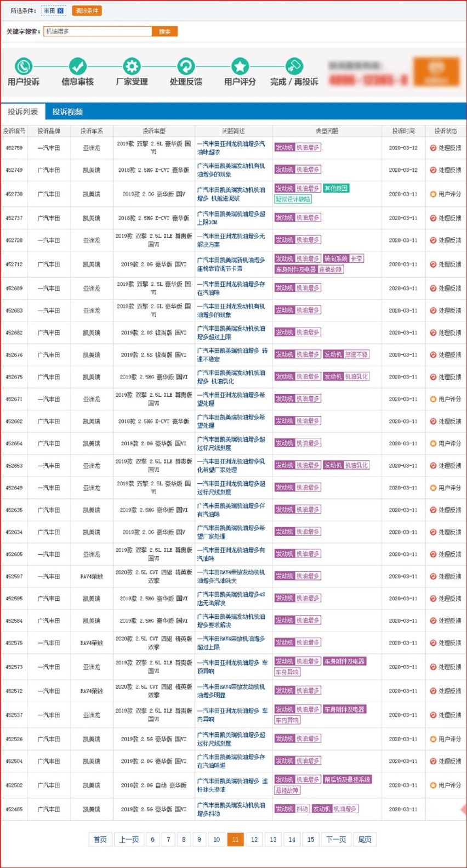
Task: Click status icon for complaint 452759
Action: pyautogui.click(x=433, y=148)
